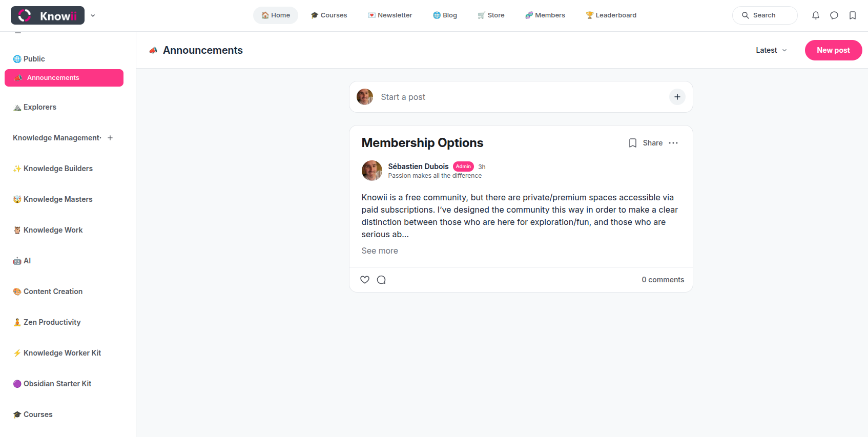Image resolution: width=868 pixels, height=437 pixels.
Task: Like the Membership Options post with heart
Action: 365,280
